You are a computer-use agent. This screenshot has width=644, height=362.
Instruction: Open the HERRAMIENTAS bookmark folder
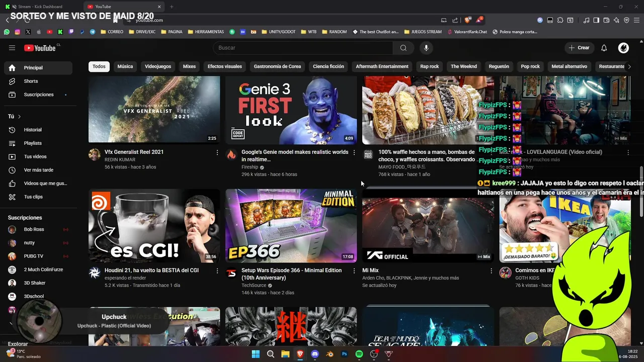click(206, 32)
